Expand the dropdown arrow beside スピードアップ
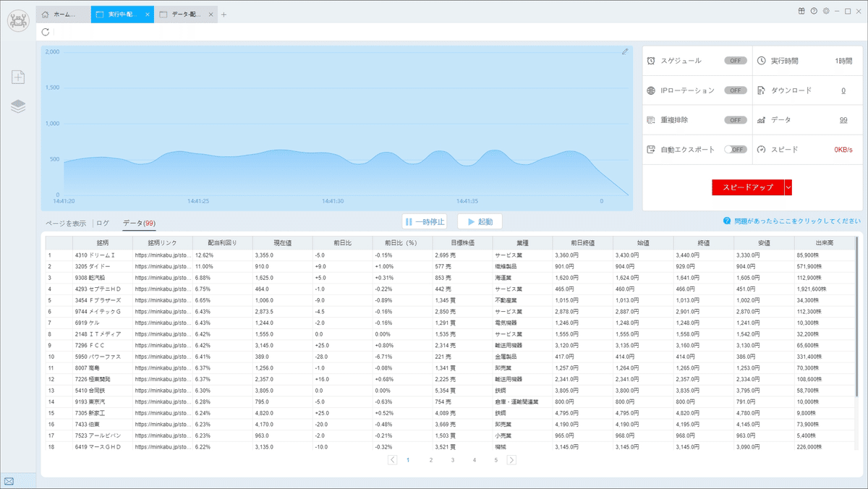This screenshot has height=489, width=868. click(788, 187)
